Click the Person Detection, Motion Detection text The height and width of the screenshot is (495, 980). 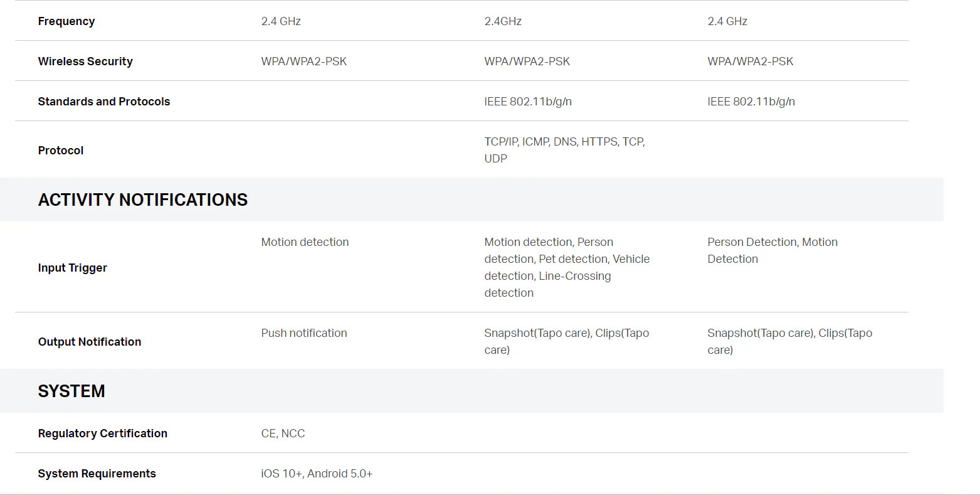[x=772, y=250]
